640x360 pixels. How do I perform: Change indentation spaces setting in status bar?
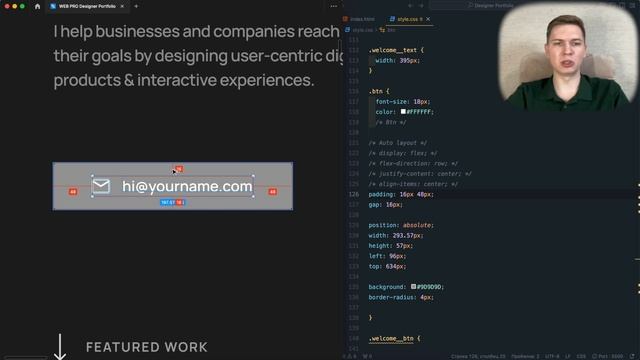pos(525,356)
